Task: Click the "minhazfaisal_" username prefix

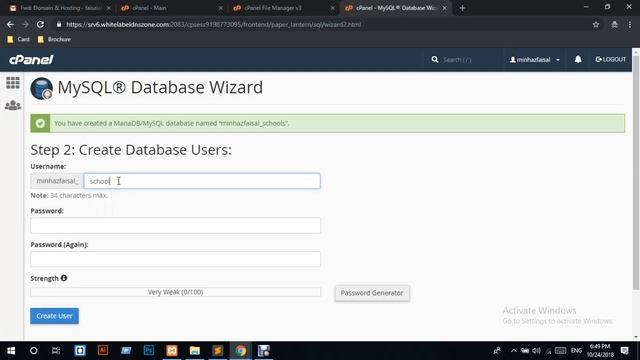Action: [57, 181]
